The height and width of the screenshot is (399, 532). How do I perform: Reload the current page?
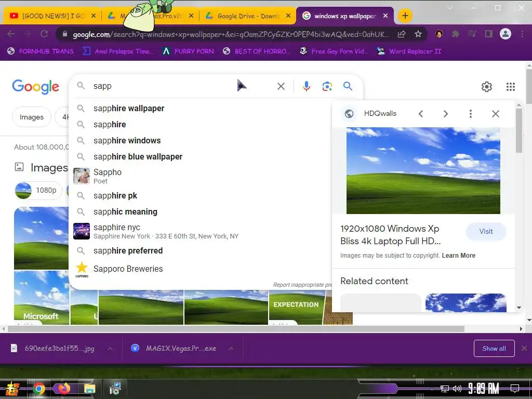[x=44, y=34]
